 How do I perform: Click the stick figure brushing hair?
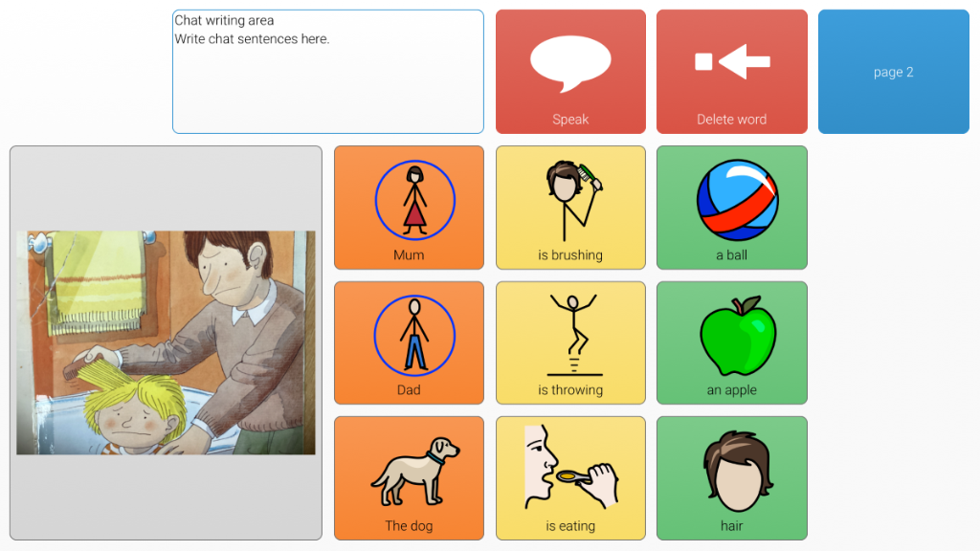tap(572, 200)
